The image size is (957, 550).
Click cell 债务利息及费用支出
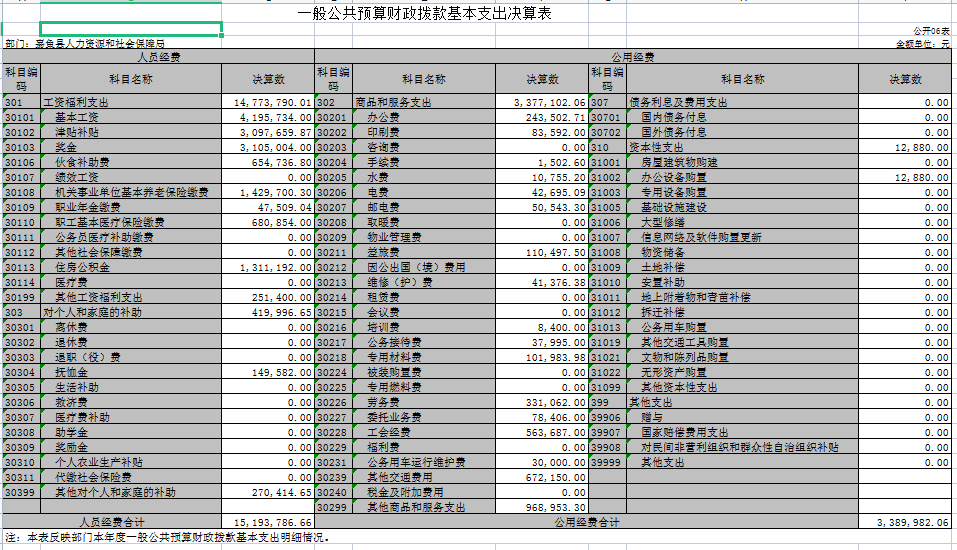(742, 102)
